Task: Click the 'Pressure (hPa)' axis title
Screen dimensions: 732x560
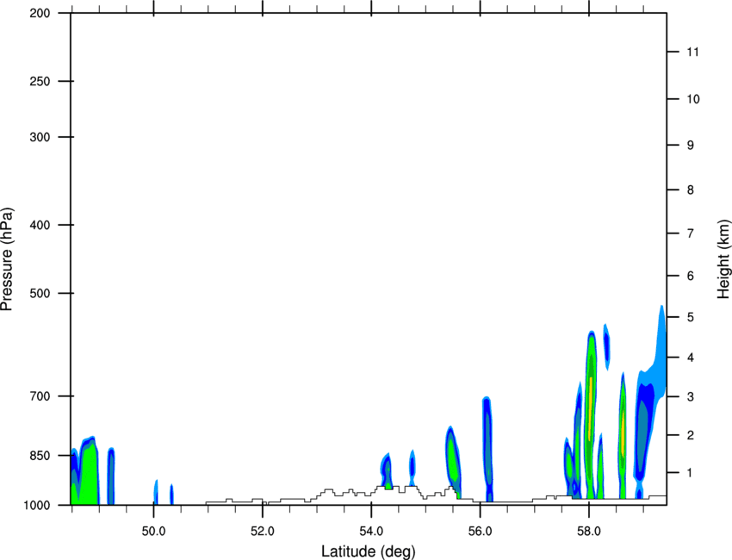Action: 7,258
